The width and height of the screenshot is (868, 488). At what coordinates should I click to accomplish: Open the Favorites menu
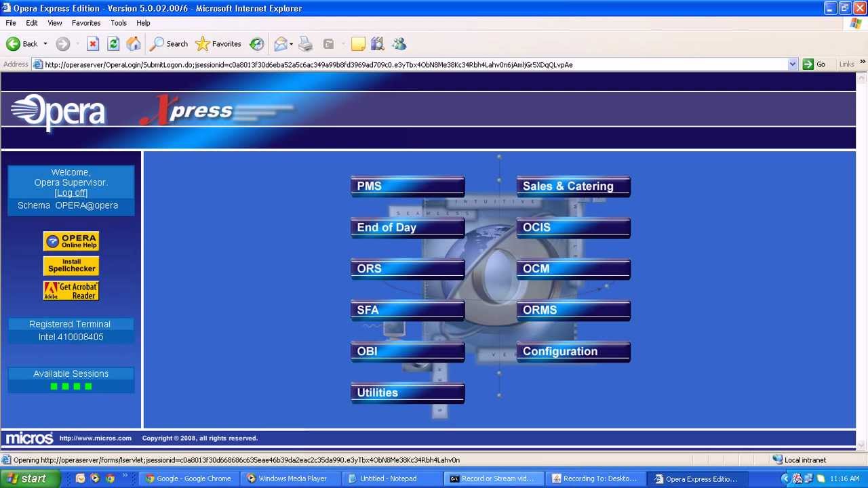tap(86, 23)
